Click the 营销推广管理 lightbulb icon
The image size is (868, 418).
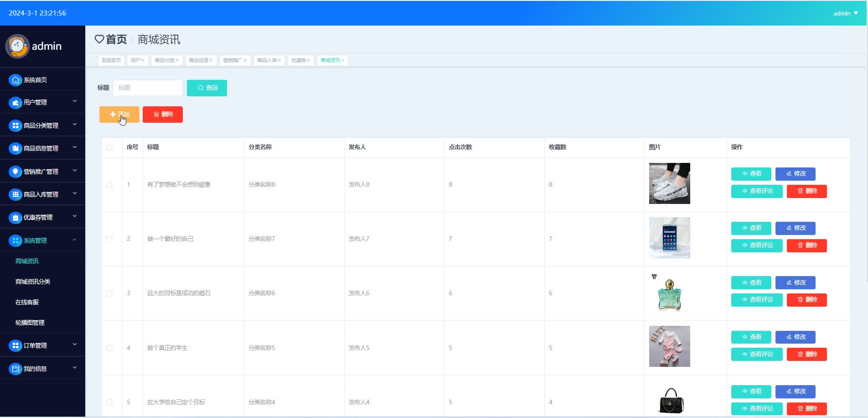[15, 172]
